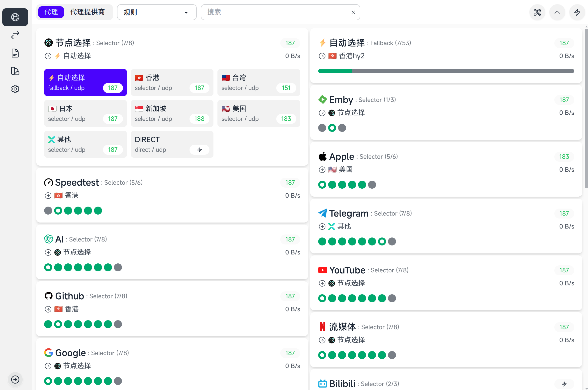Select the 日本 selector node card
The image size is (588, 390).
point(86,113)
